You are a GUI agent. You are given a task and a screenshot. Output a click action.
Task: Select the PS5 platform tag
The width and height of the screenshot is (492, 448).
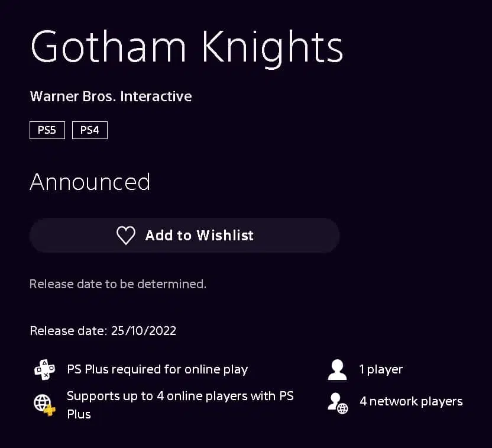[47, 130]
